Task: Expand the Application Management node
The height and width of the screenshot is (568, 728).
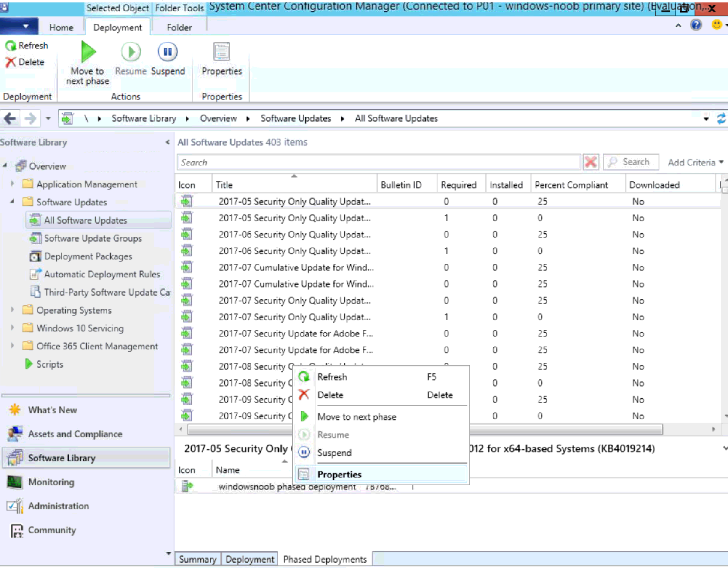Action: tap(13, 184)
